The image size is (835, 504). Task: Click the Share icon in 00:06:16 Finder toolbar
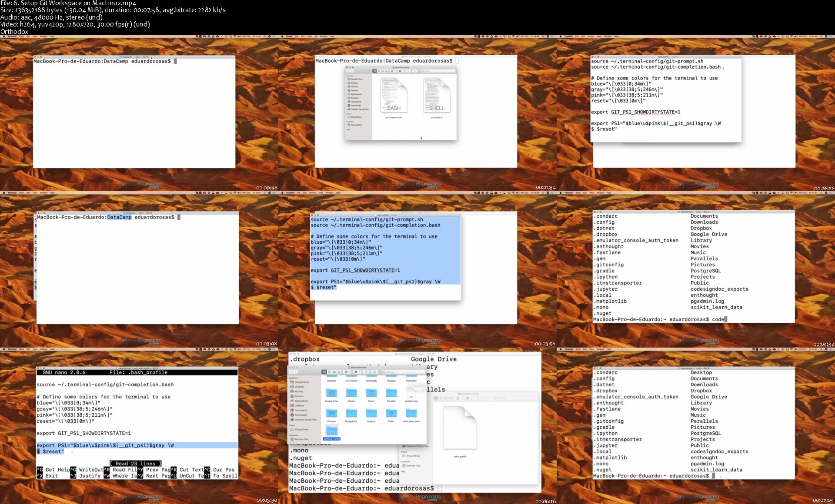click(366, 372)
